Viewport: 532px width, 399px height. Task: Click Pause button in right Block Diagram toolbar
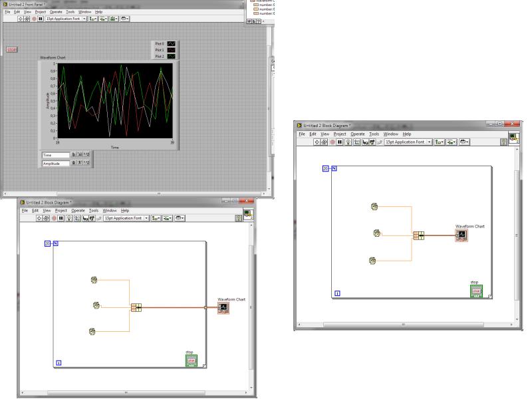[x=340, y=142]
